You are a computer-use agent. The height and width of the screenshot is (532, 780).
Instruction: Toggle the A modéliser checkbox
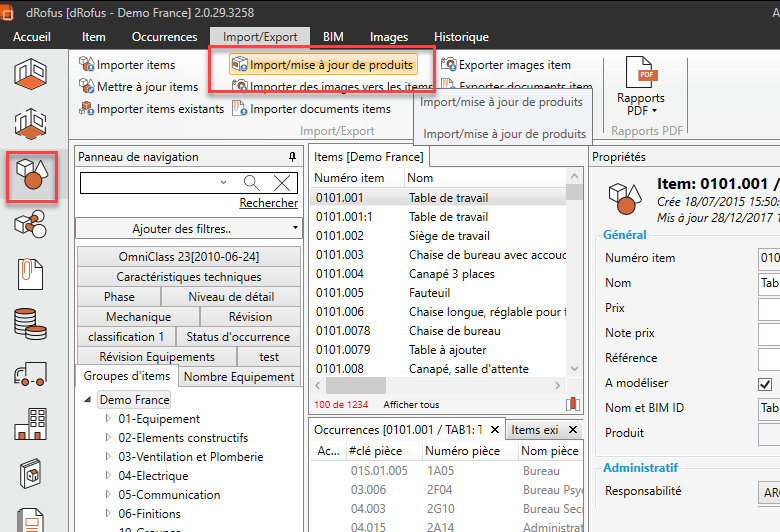click(x=765, y=383)
